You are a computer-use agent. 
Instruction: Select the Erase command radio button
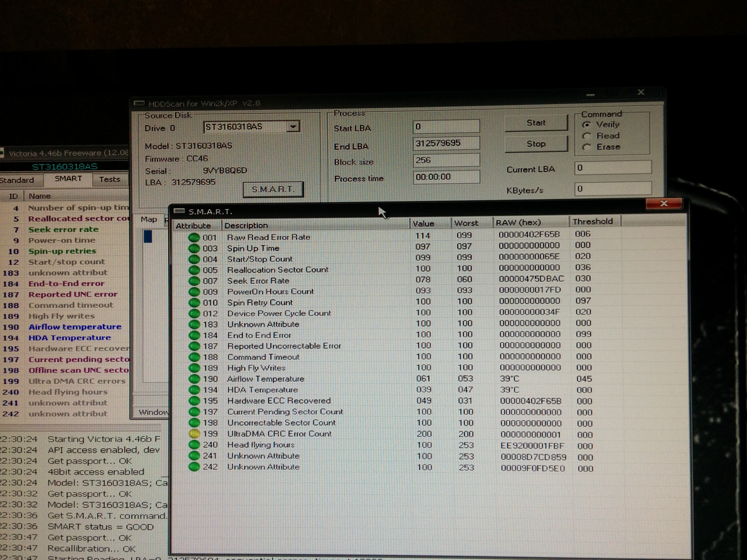point(587,147)
